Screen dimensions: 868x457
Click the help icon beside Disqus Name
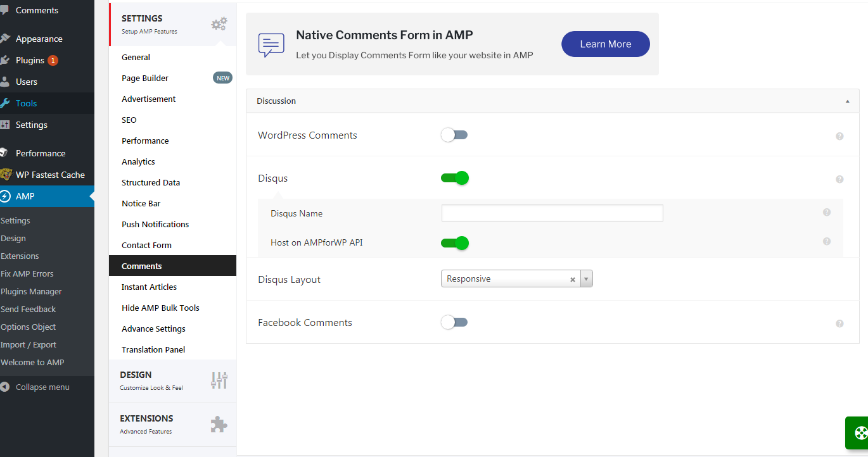coord(827,213)
